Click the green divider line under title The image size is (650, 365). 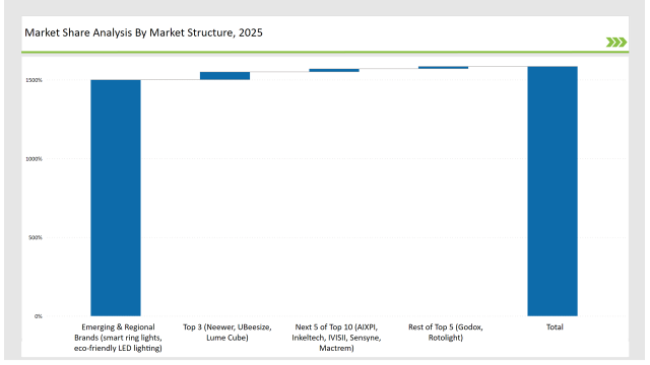(325, 52)
